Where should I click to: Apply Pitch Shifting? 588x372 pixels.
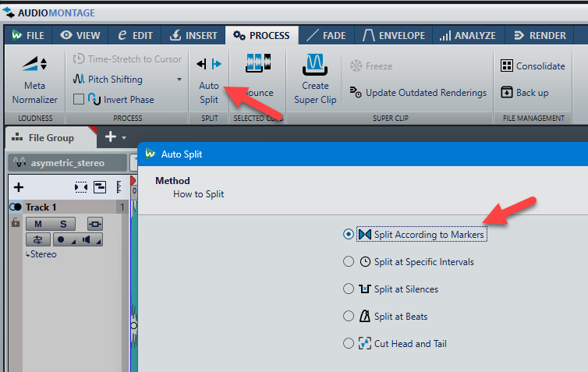click(108, 79)
